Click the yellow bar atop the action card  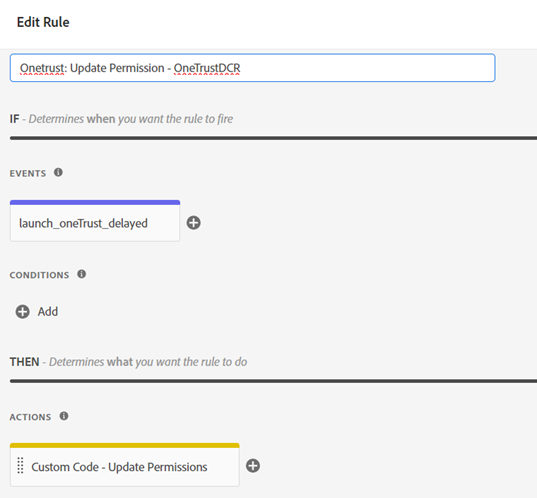click(x=125, y=446)
